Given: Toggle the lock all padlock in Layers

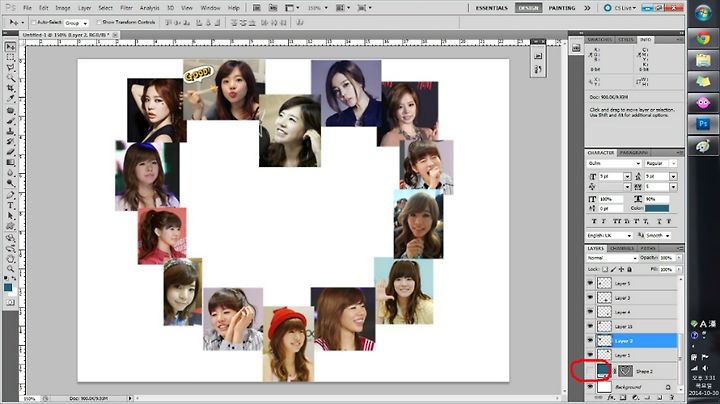Looking at the screenshot, I should [x=630, y=269].
